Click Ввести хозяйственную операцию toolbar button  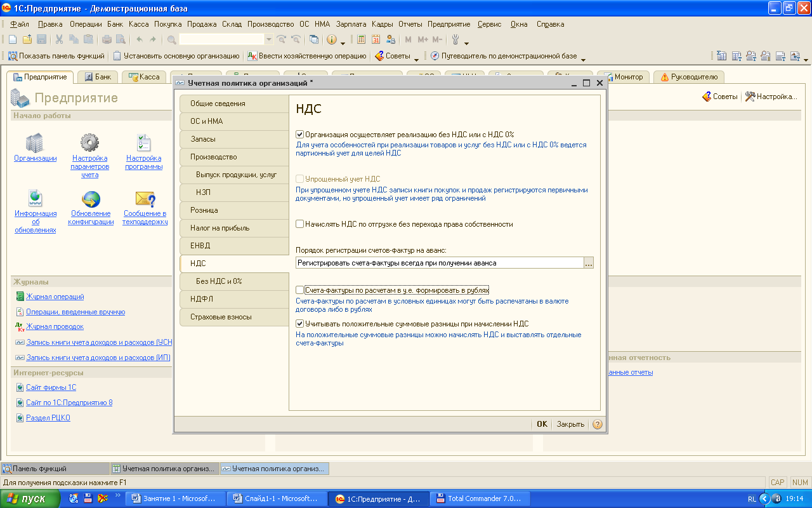[x=306, y=56]
